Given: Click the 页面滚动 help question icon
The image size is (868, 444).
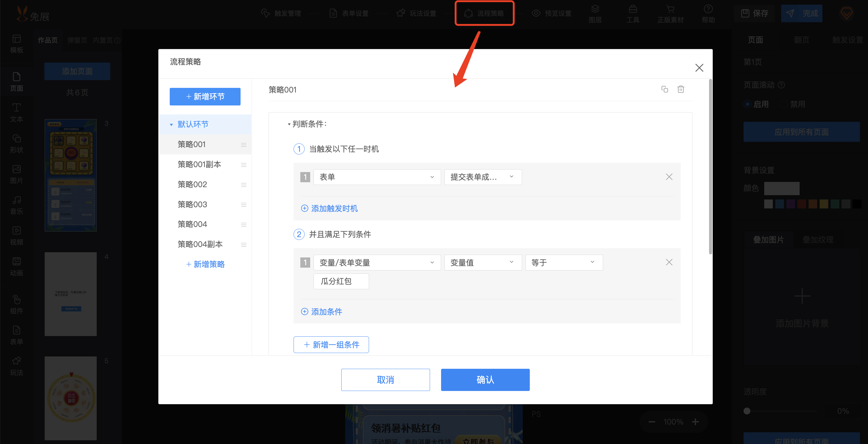Looking at the screenshot, I should 781,85.
